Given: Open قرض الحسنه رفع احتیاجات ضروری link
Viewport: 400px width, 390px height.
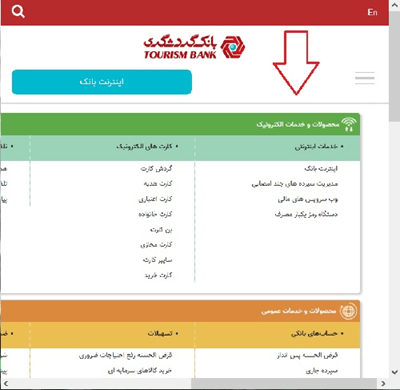Looking at the screenshot, I should point(126,355).
